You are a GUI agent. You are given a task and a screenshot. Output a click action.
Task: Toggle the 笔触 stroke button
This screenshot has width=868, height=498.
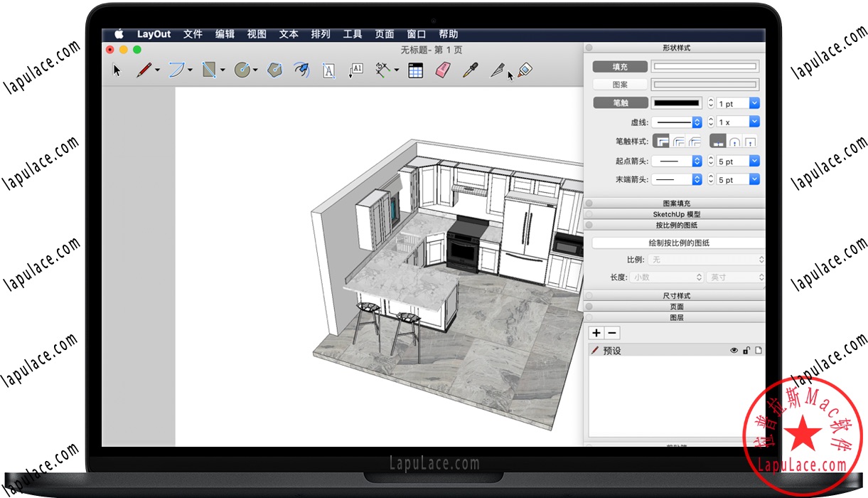click(620, 103)
